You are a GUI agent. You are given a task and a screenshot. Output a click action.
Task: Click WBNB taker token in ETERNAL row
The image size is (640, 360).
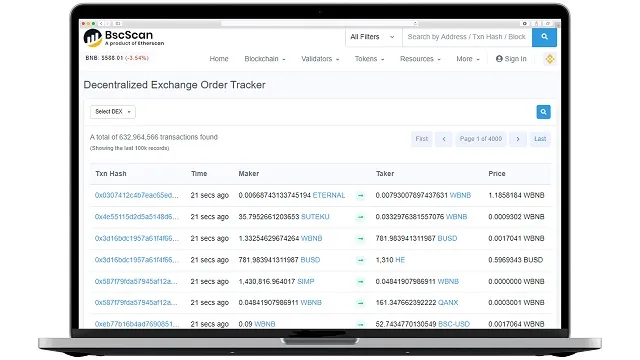(460, 196)
